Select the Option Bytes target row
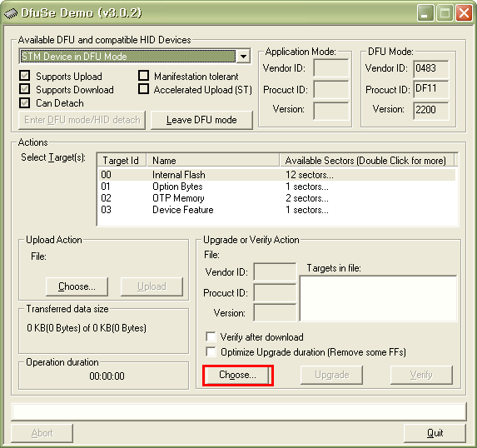 tap(277, 187)
